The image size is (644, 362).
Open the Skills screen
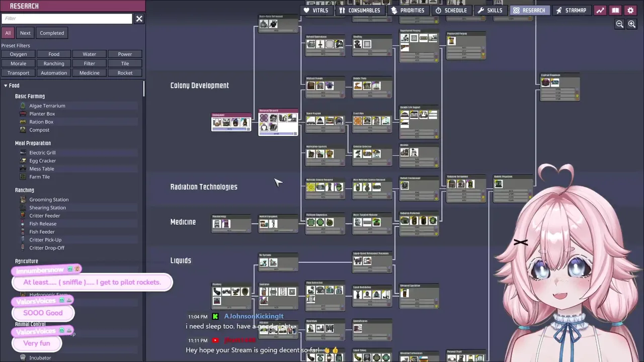coord(490,10)
